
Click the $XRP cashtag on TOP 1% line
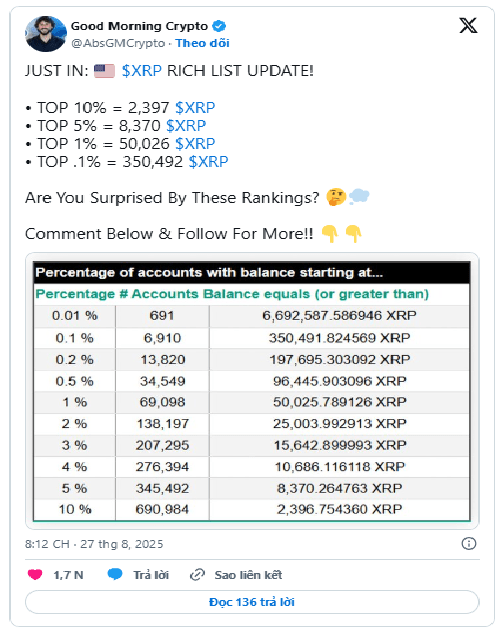[195, 144]
